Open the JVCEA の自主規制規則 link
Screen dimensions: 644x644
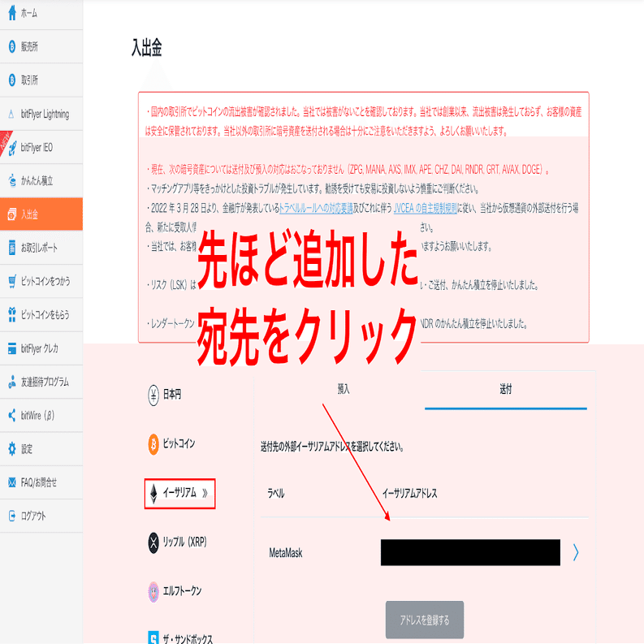point(425,208)
